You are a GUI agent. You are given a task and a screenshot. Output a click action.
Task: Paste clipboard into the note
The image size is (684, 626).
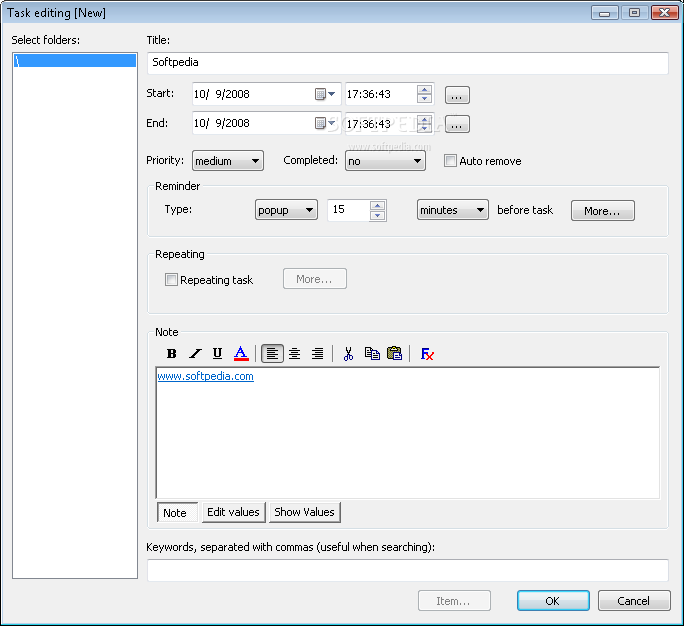pyautogui.click(x=395, y=353)
